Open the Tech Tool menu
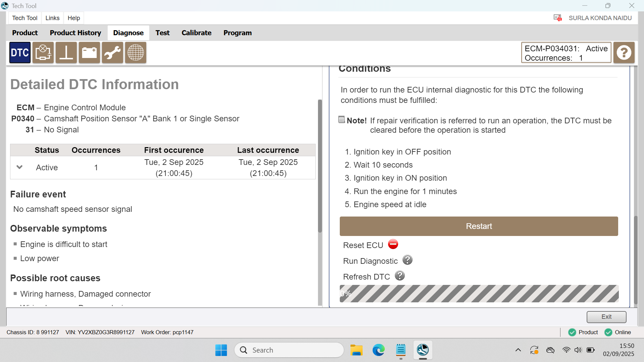 click(x=25, y=18)
